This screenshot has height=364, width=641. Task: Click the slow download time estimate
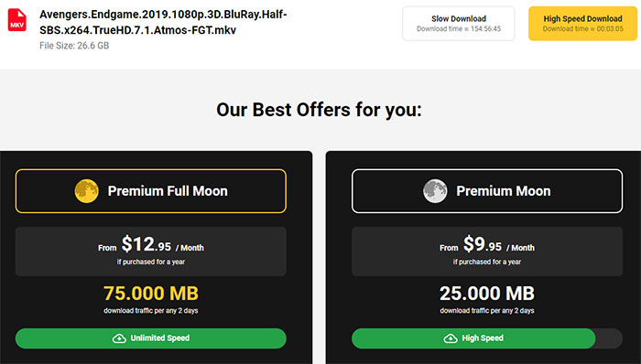point(459,29)
